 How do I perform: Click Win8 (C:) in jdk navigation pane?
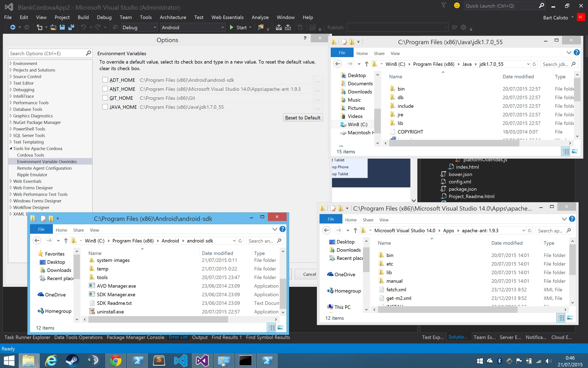click(357, 124)
